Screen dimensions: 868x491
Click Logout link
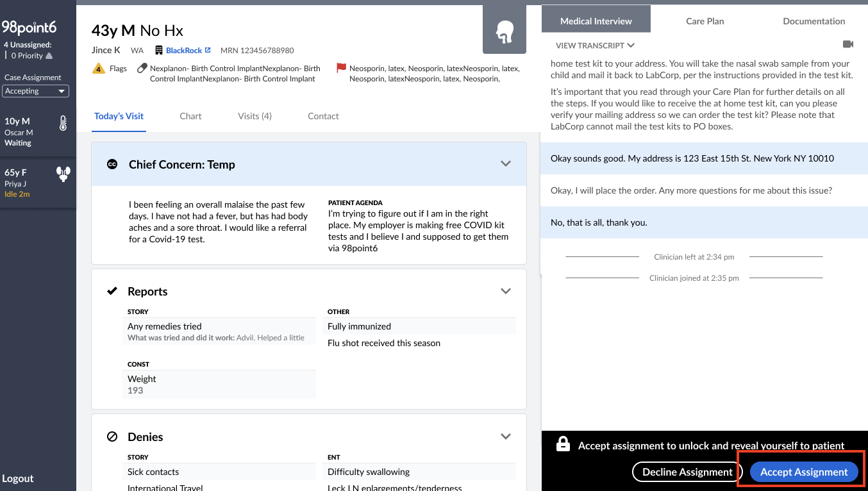(x=18, y=478)
